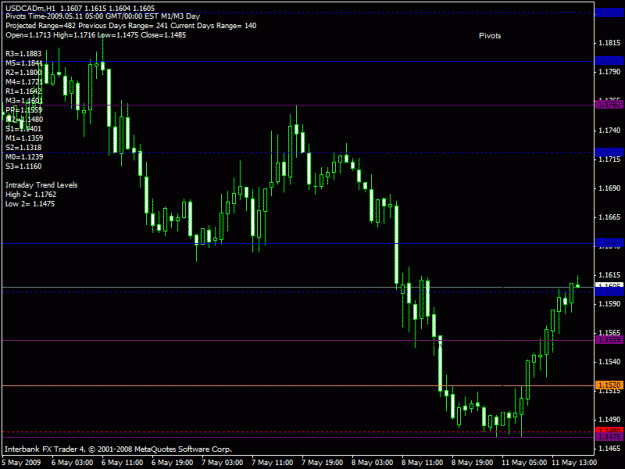Select the S3=1.1160 support label
Viewport: 625px width, 469px height.
[24, 166]
